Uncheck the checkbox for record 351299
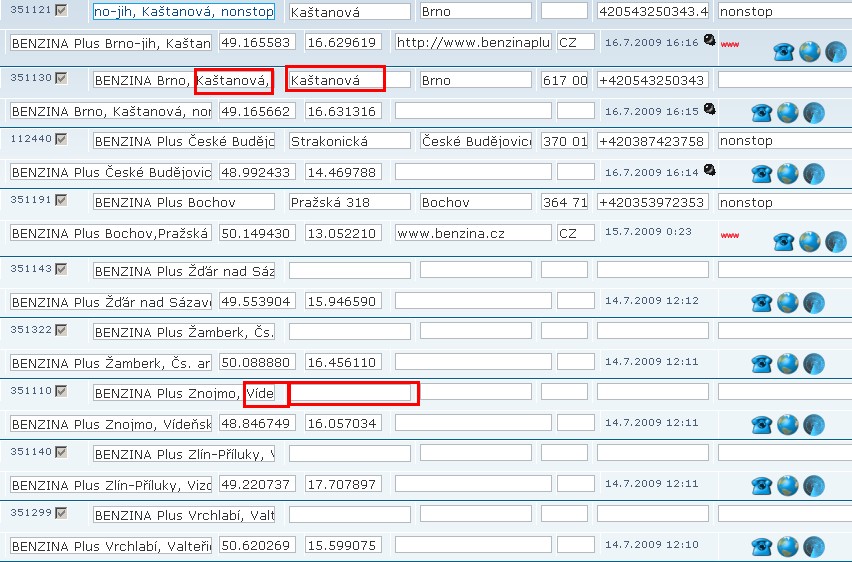The height and width of the screenshot is (562, 852). pos(61,513)
